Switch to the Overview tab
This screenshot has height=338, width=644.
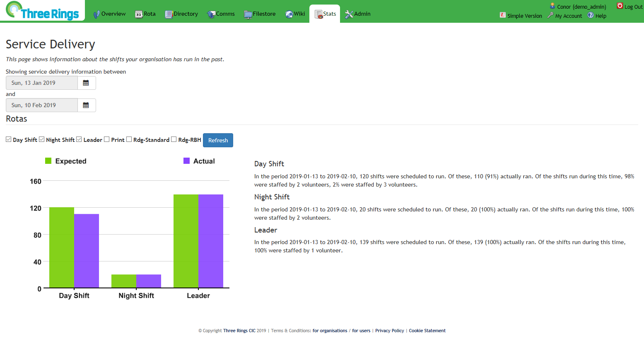[x=109, y=14]
